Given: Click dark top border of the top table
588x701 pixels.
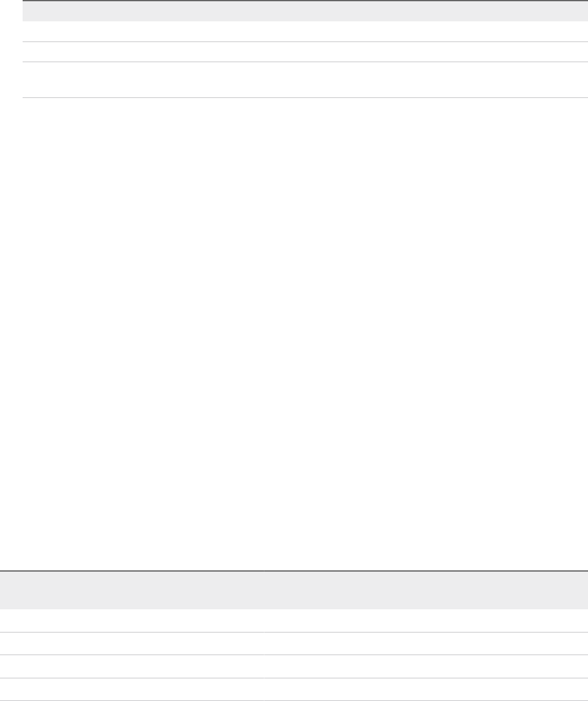Looking at the screenshot, I should [305, 1].
